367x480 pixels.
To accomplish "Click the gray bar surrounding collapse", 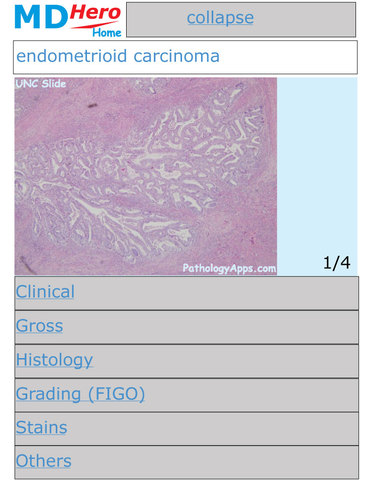I will pyautogui.click(x=241, y=19).
